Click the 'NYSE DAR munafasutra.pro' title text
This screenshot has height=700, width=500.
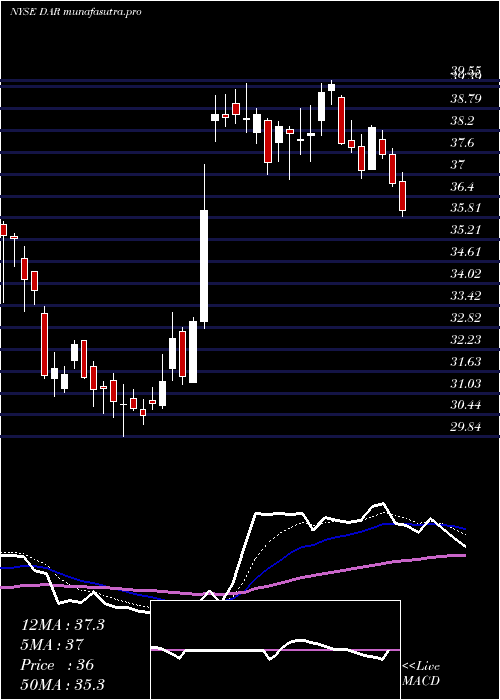[x=75, y=12]
